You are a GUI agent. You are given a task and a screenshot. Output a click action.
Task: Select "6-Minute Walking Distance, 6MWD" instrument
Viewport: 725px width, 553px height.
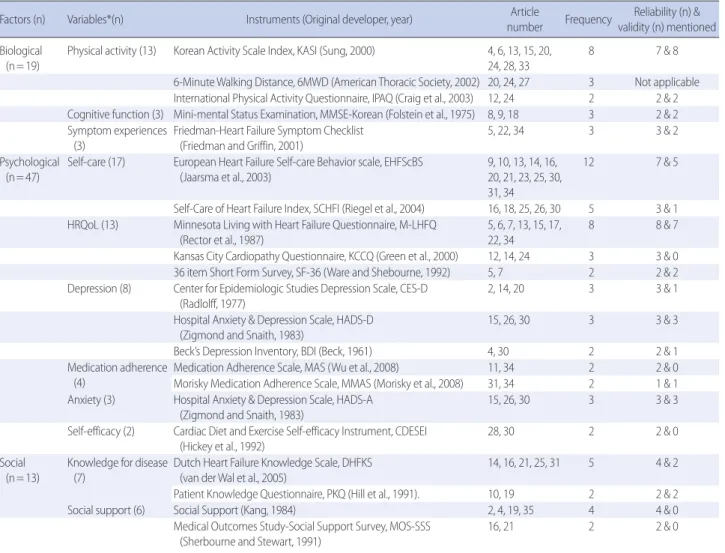click(326, 82)
